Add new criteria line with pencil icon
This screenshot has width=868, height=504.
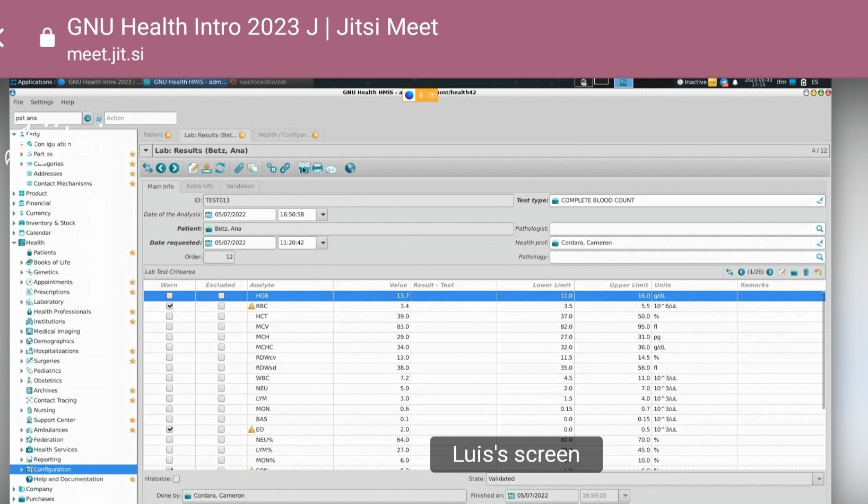[782, 272]
